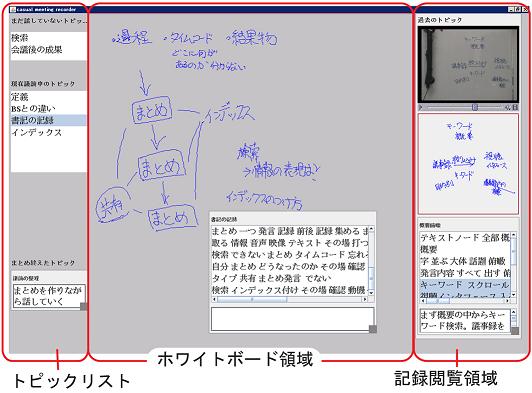Select overview row starting 字 並ぶ 大体

pos(465,261)
